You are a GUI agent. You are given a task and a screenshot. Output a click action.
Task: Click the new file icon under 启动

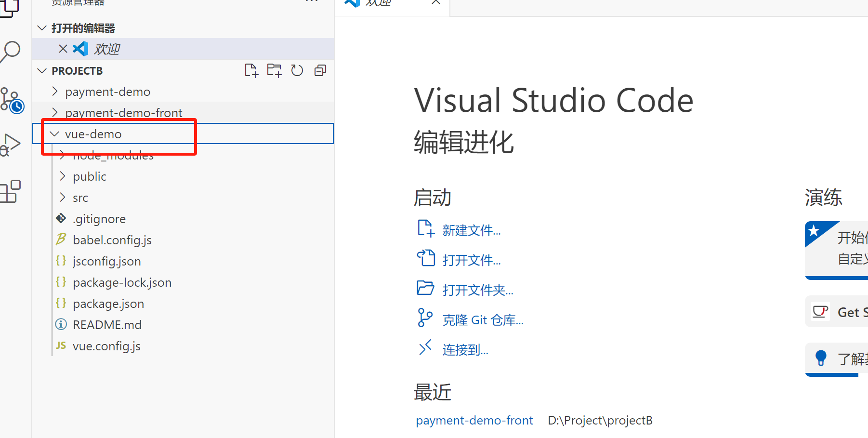(426, 228)
